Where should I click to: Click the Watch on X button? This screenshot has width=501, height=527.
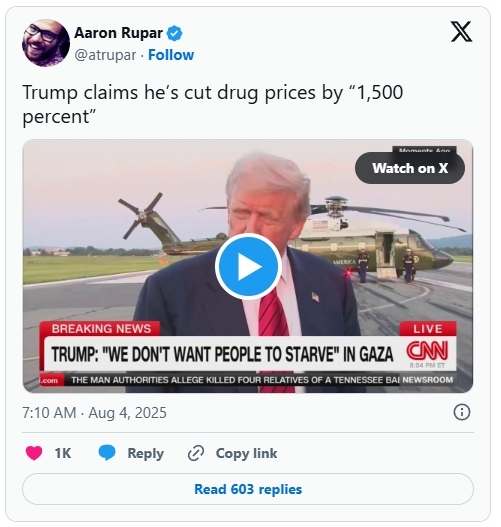click(410, 168)
